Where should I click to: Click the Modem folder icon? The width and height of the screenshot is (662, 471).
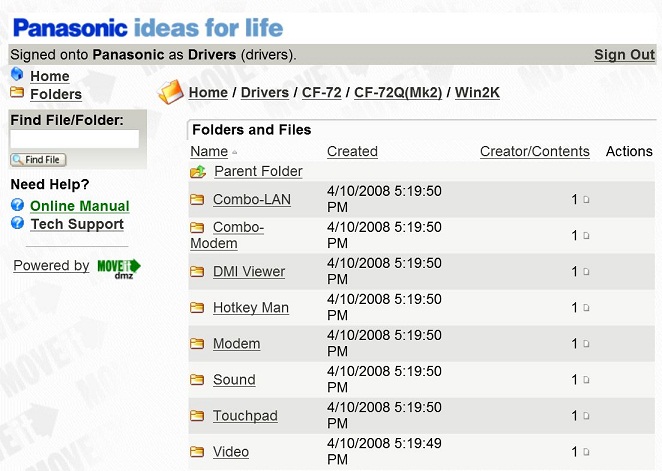(x=197, y=344)
